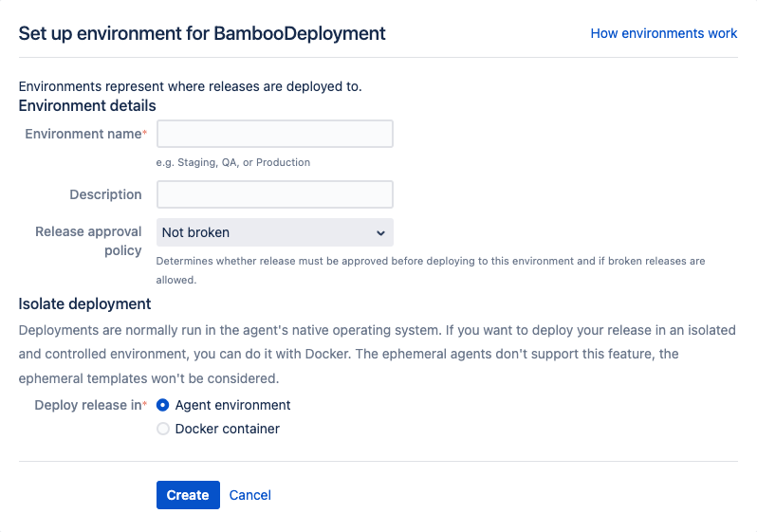Click the "Description" field label
Viewport: 757px width, 532px height.
click(105, 194)
